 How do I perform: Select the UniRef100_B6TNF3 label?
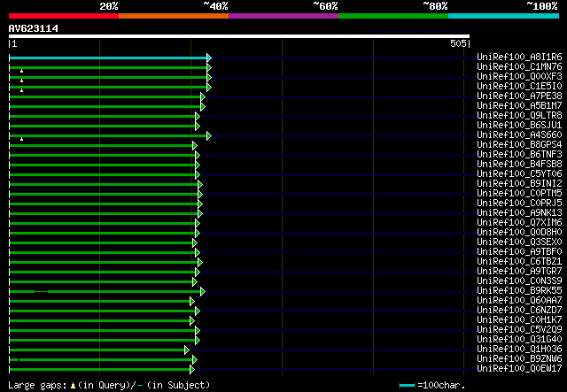coord(519,155)
